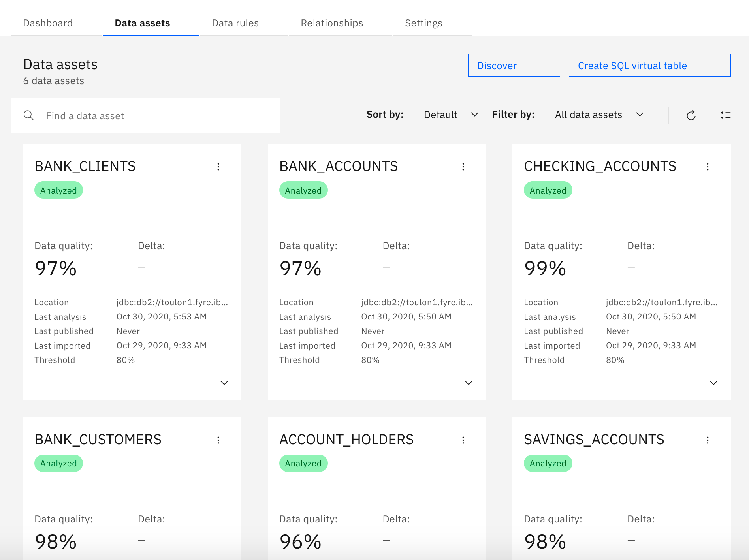Image resolution: width=749 pixels, height=560 pixels.
Task: Open SAVINGS_ACCOUNTS overflow menu
Action: pyautogui.click(x=708, y=440)
